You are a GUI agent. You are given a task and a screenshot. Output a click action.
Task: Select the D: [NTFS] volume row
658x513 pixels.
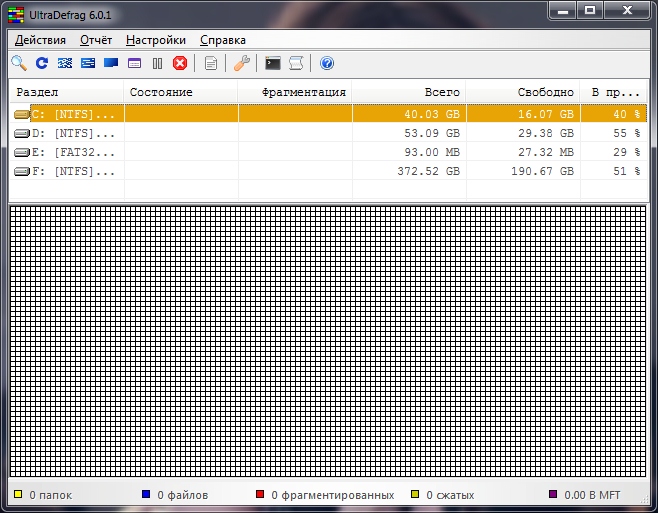click(329, 133)
